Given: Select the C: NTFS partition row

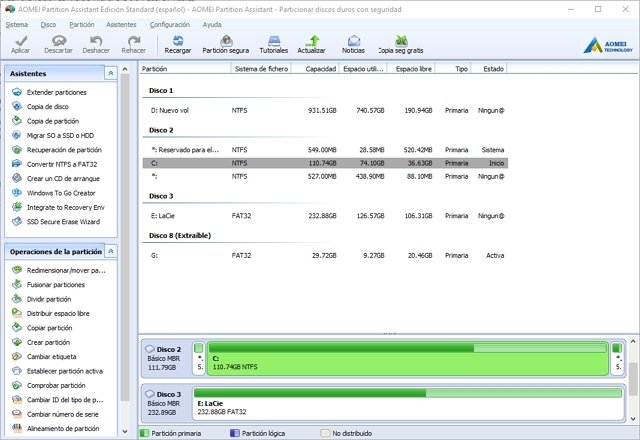Looking at the screenshot, I should click(325, 163).
